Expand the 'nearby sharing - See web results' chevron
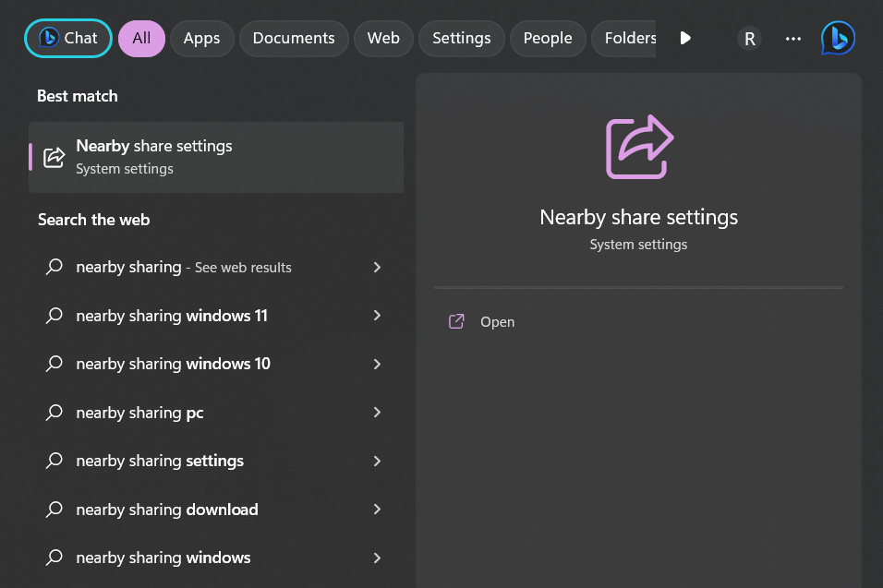Image resolution: width=883 pixels, height=588 pixels. point(377,268)
